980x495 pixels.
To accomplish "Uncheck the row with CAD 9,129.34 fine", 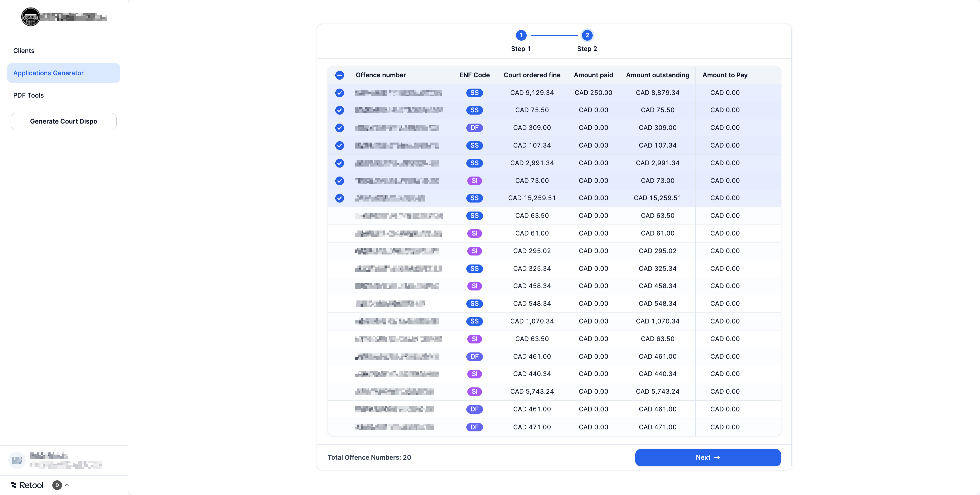I will 339,93.
